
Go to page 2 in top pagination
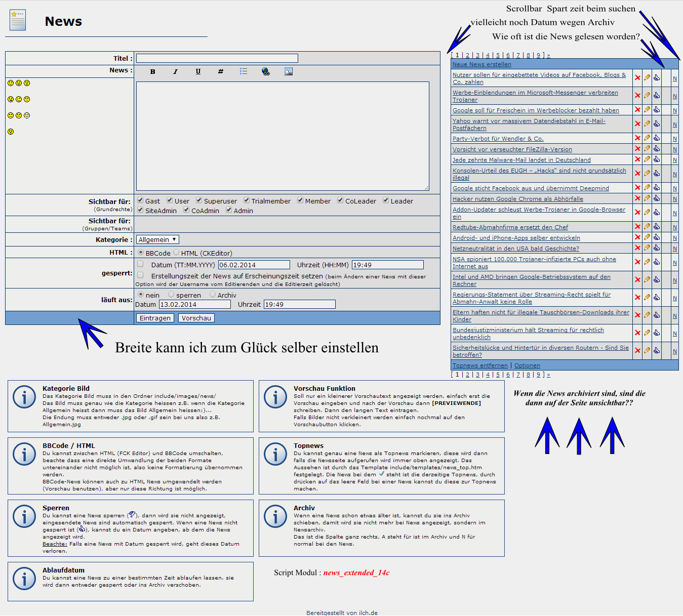(467, 56)
